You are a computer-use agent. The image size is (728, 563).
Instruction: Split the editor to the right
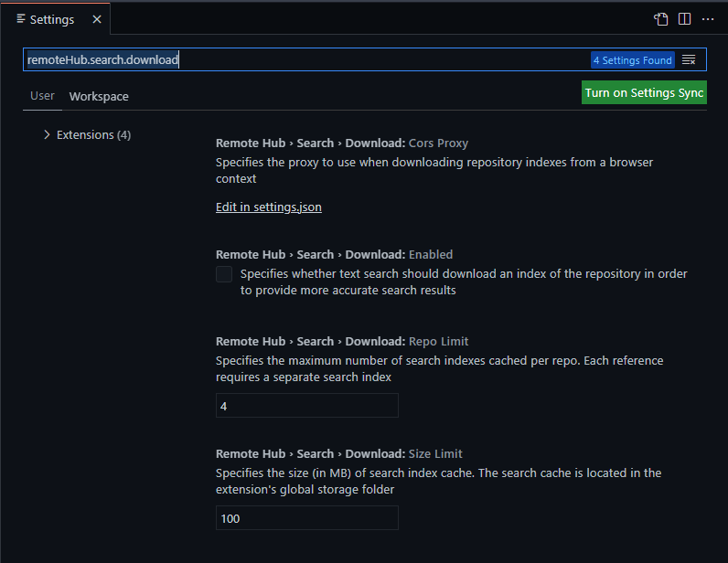click(x=684, y=19)
